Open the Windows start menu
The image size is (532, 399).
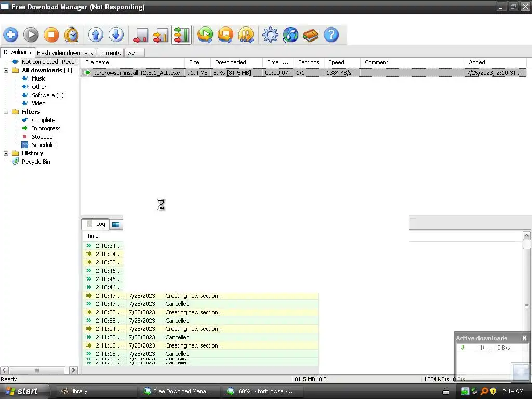click(24, 391)
